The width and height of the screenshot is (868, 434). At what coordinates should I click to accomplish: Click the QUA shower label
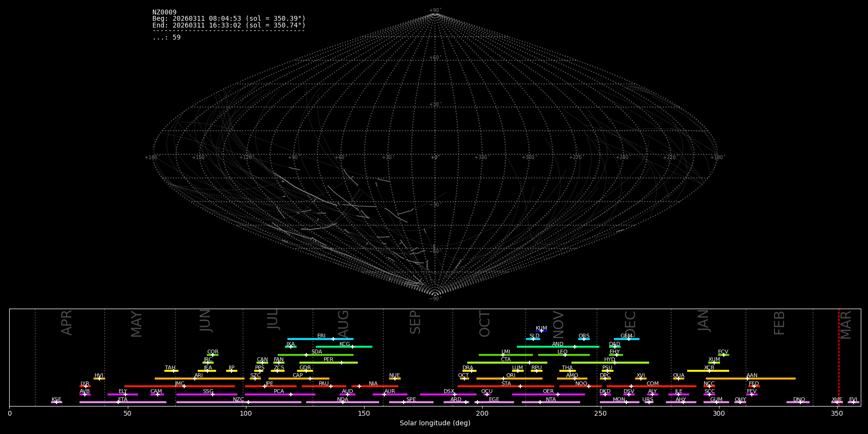pyautogui.click(x=679, y=376)
